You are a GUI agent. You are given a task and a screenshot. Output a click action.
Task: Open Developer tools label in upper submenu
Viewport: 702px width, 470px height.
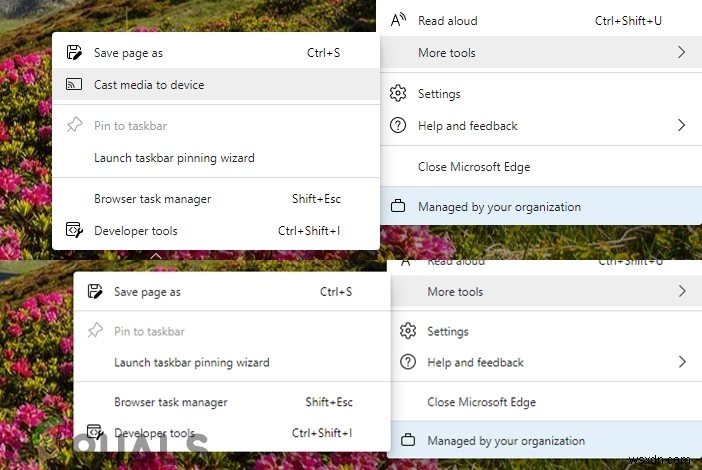[136, 231]
